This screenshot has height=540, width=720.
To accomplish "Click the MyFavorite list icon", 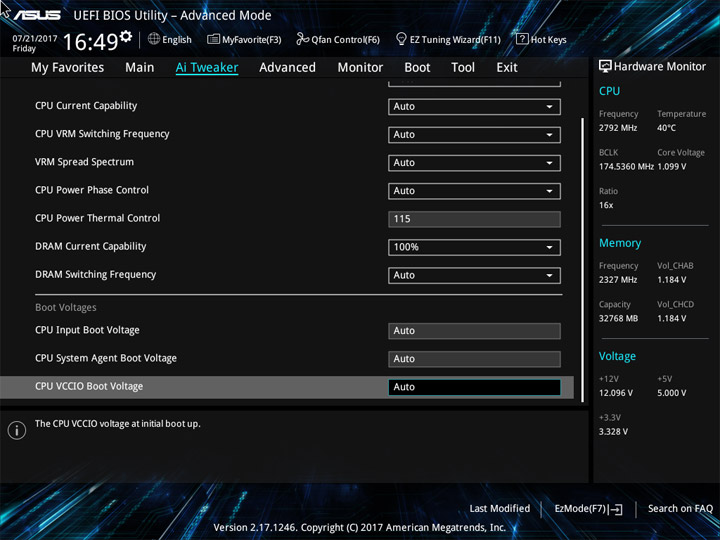I will coord(213,39).
